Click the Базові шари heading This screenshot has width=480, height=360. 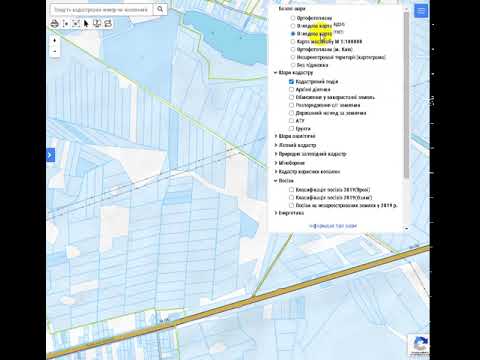click(292, 9)
